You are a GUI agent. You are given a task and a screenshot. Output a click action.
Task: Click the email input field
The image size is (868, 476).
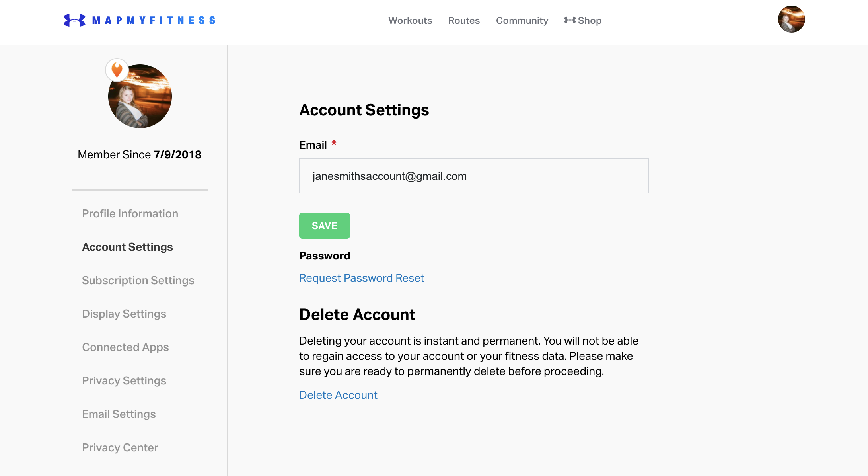coord(474,176)
